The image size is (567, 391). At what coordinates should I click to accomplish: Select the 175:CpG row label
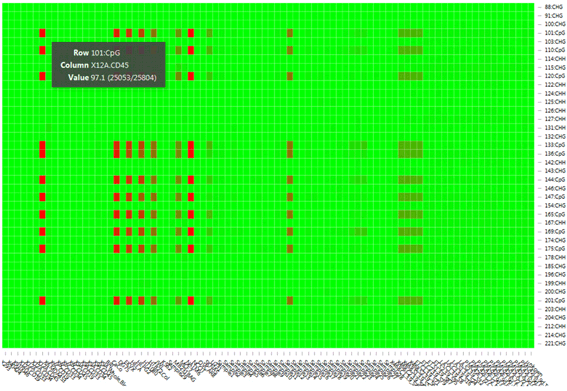pyautogui.click(x=555, y=249)
